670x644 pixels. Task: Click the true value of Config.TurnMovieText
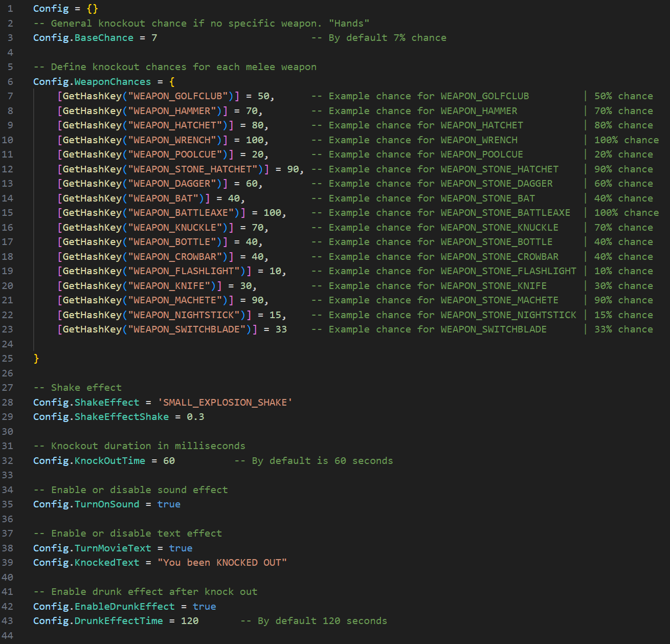tap(181, 548)
